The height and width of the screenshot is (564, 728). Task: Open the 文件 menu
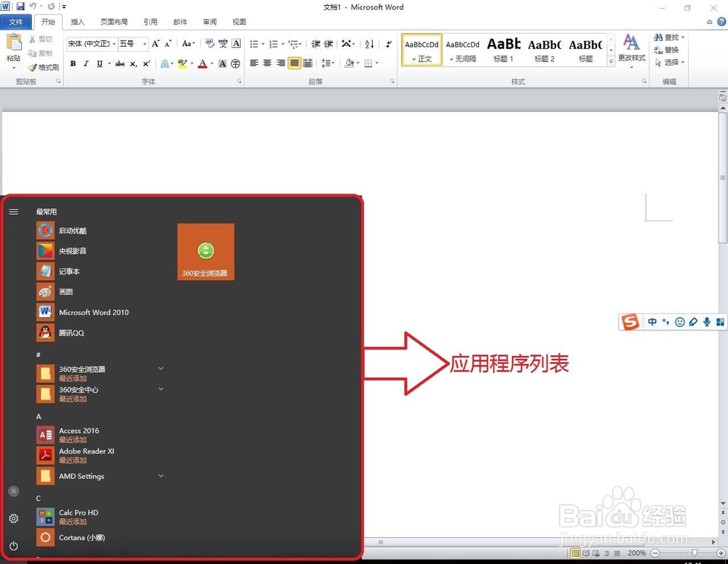16,21
